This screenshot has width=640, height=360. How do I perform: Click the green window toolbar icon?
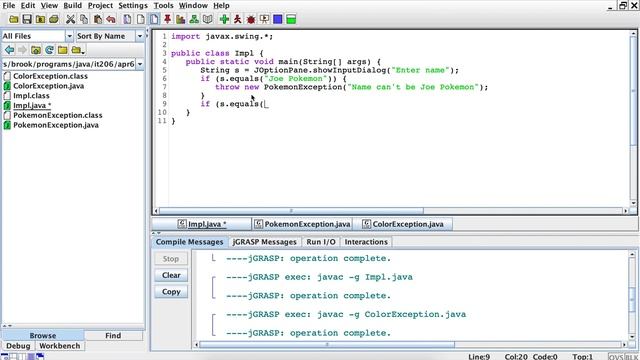point(291,19)
